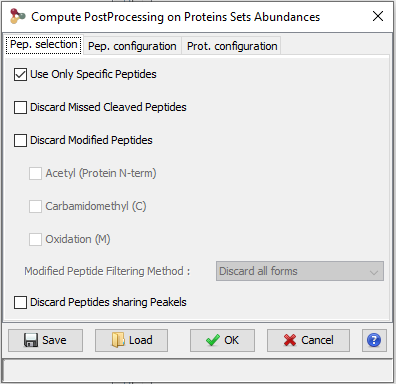This screenshot has height=384, width=396.
Task: Enable Discard Missed Cleaved Peptides
Action: (x=20, y=108)
